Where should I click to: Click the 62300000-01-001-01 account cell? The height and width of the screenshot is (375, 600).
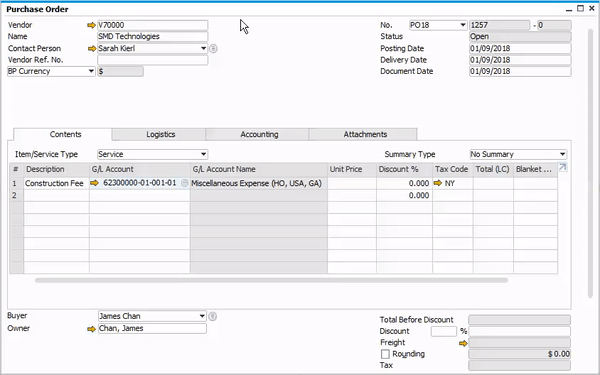click(x=140, y=183)
